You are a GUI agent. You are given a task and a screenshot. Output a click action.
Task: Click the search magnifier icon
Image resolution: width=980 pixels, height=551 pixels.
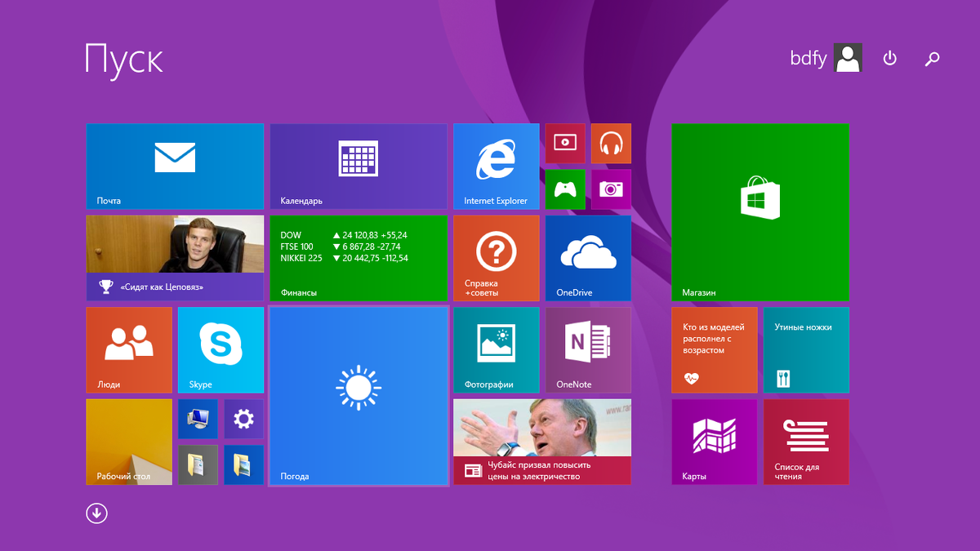click(932, 59)
